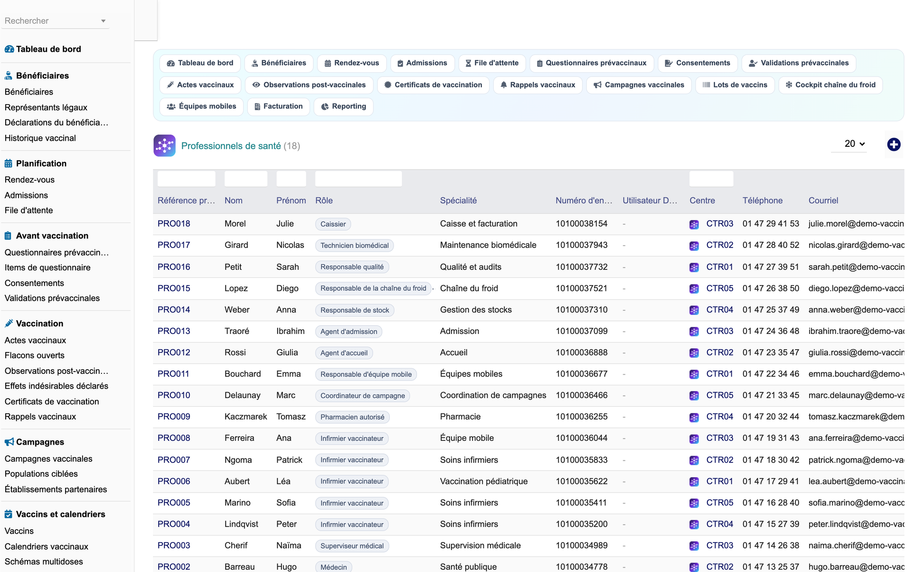Open Items de questionnaire in sidebar

[x=47, y=268]
